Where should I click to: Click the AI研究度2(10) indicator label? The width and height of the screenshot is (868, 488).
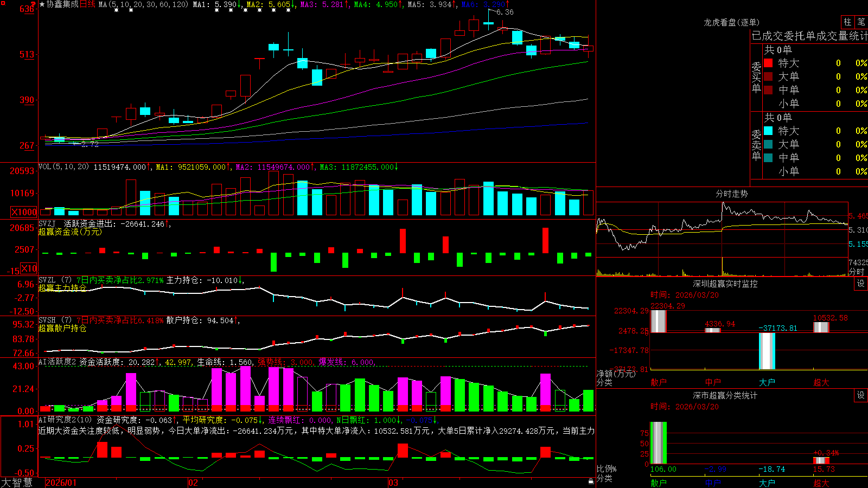[x=66, y=420]
